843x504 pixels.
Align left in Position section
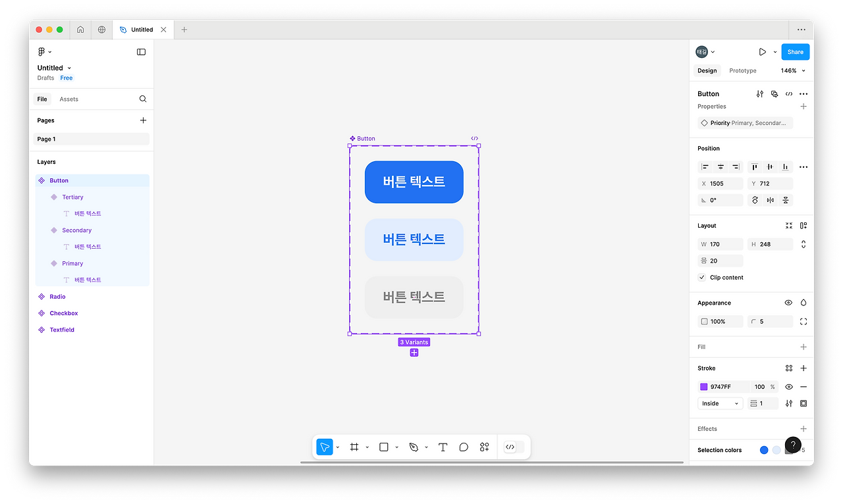(705, 167)
